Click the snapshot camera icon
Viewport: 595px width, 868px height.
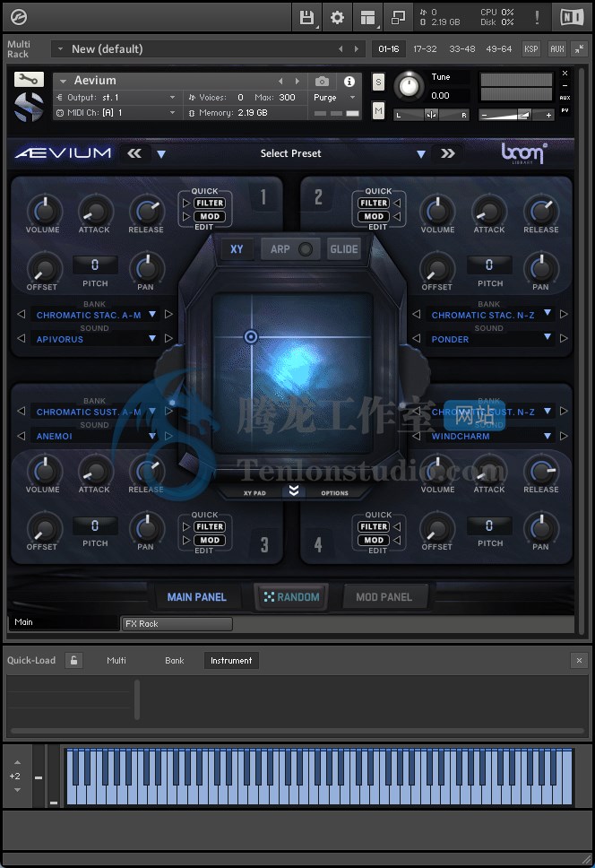(x=322, y=82)
